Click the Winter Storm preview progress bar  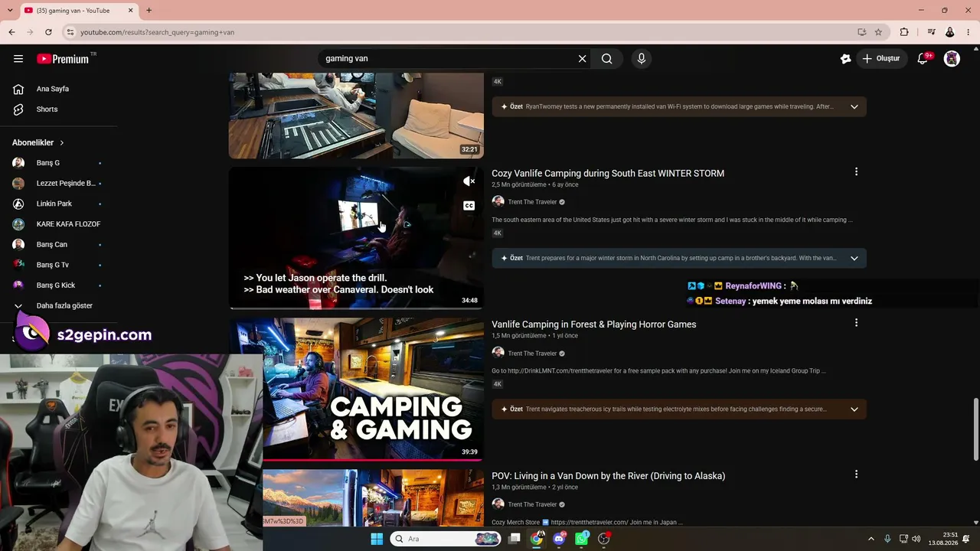[x=356, y=308]
